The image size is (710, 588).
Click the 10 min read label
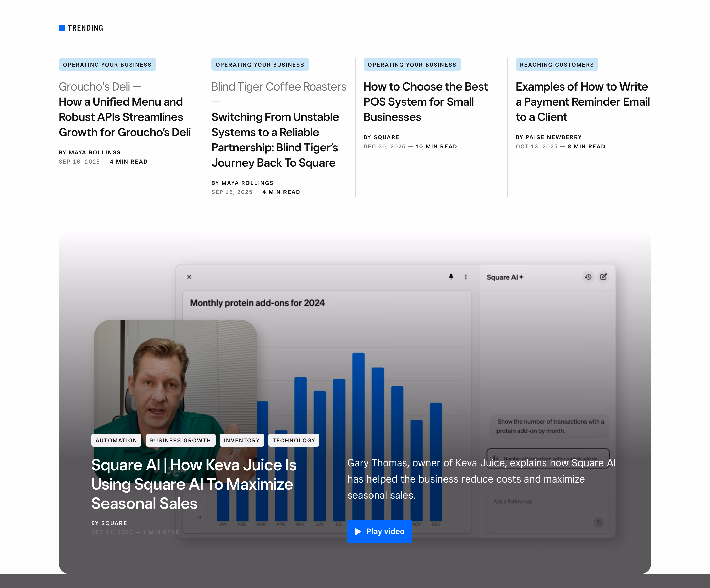436,146
